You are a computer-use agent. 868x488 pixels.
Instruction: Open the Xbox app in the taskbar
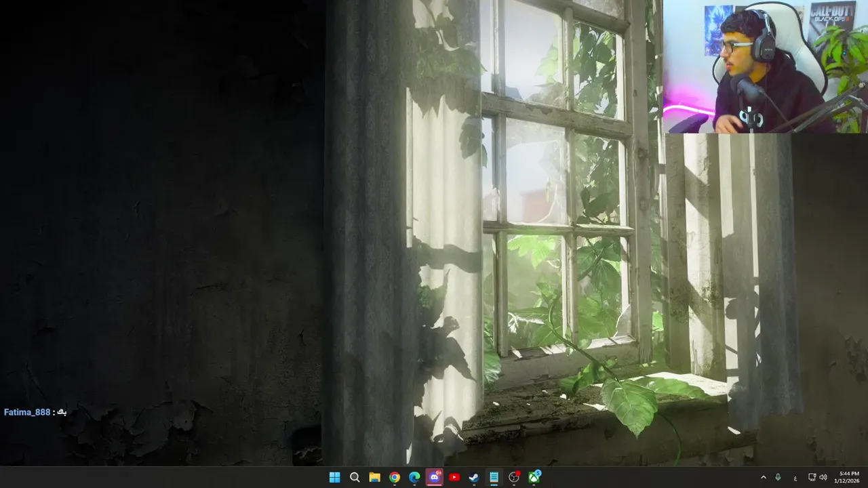[x=534, y=477]
